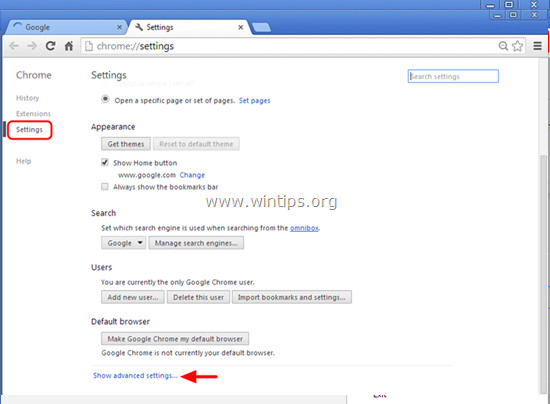This screenshot has width=550, height=404.
Task: Click the vertical page scrollbar
Action: [543, 274]
